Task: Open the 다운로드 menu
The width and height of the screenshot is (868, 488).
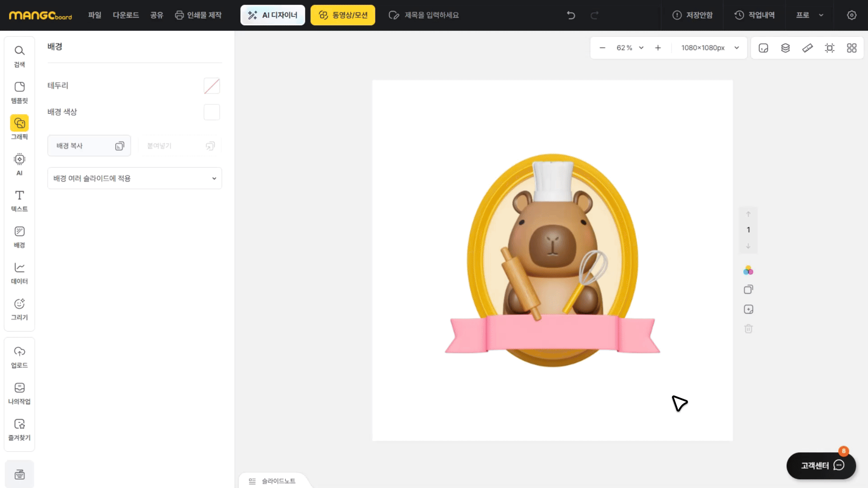Action: 126,15
